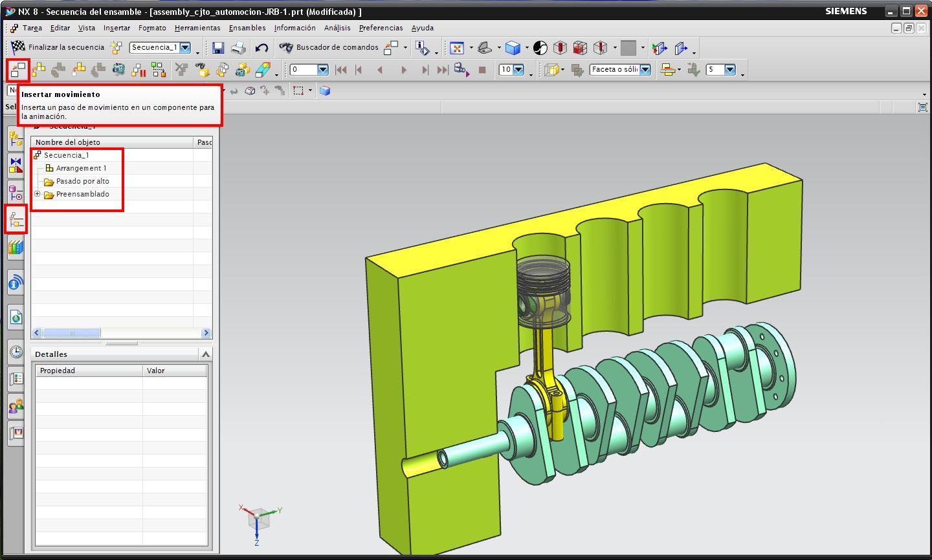Screen dimensions: 932x560
Task: Click the black and white sphere icon
Action: coord(540,48)
